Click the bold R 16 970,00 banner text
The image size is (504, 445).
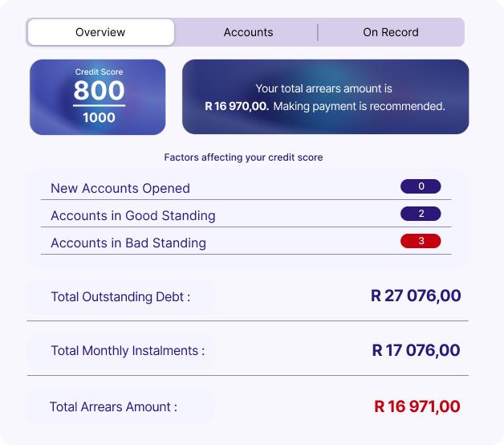237,106
